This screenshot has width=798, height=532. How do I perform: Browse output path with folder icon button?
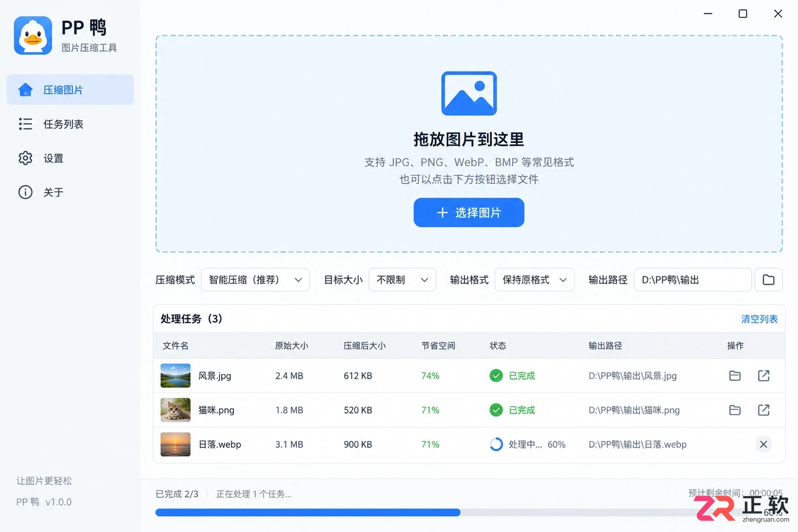[x=769, y=280]
